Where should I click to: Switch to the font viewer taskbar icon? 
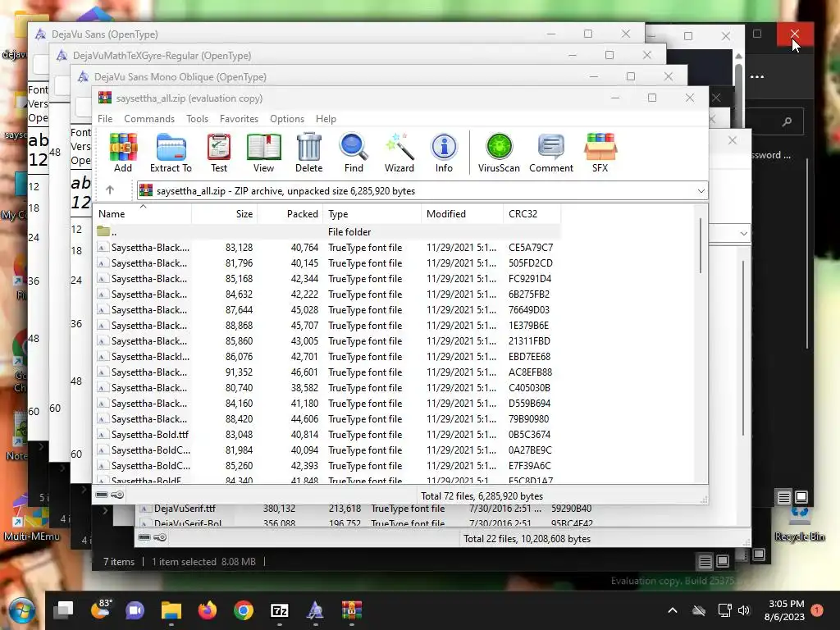316,610
